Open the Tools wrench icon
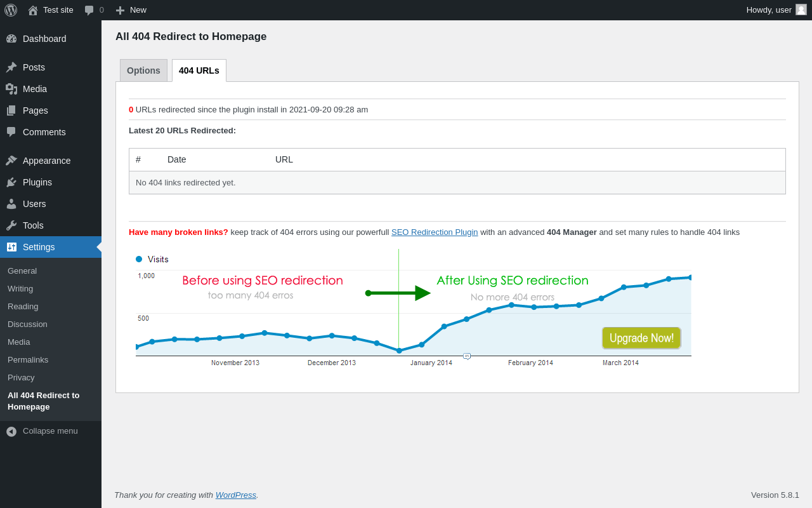This screenshot has height=508, width=812. pos(11,225)
